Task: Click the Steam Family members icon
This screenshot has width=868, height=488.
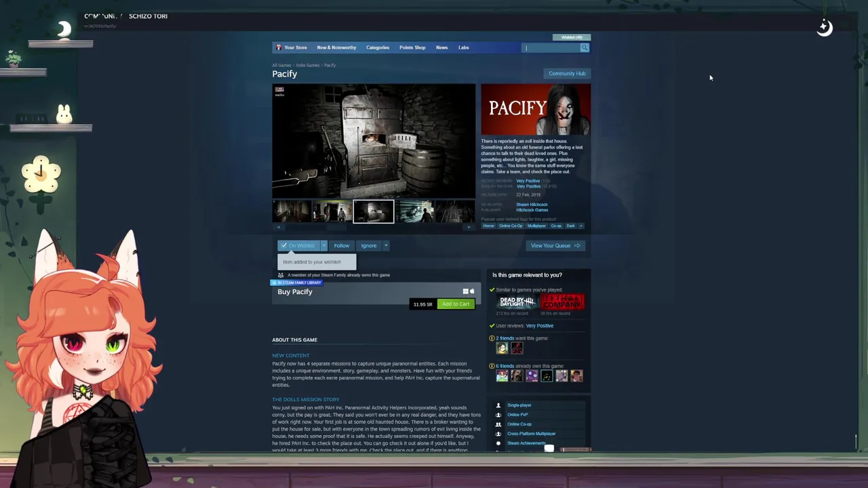Action: 281,275
